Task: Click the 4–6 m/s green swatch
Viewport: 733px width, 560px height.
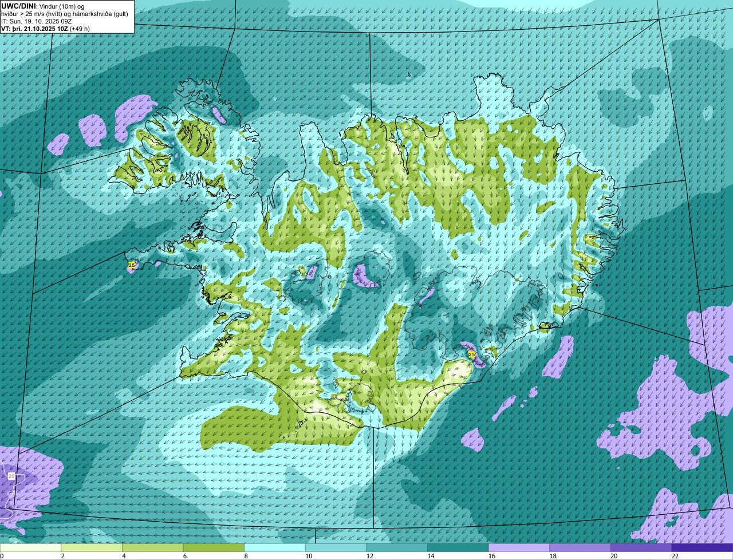Action: (153, 547)
